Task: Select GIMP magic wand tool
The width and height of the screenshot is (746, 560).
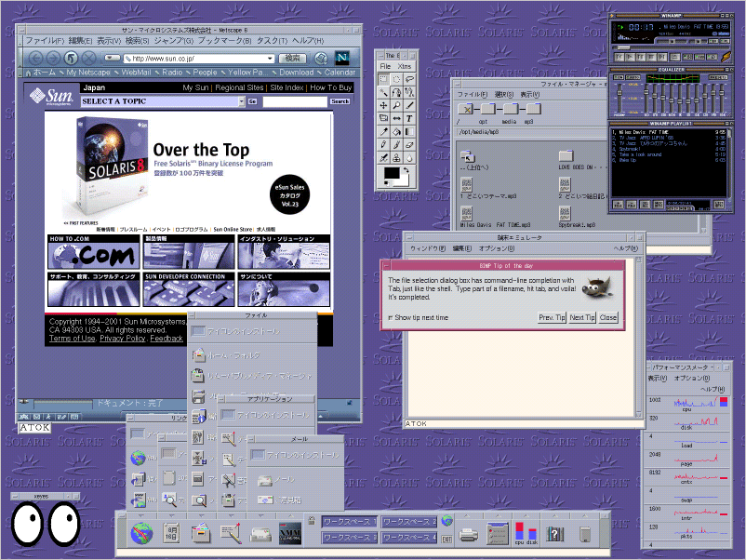Action: (383, 92)
